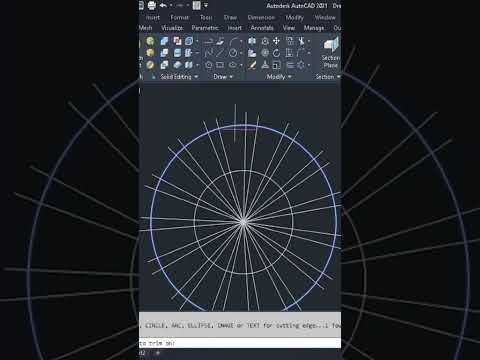480x360 pixels.
Task: Open the Tools menu
Action: [206, 17]
